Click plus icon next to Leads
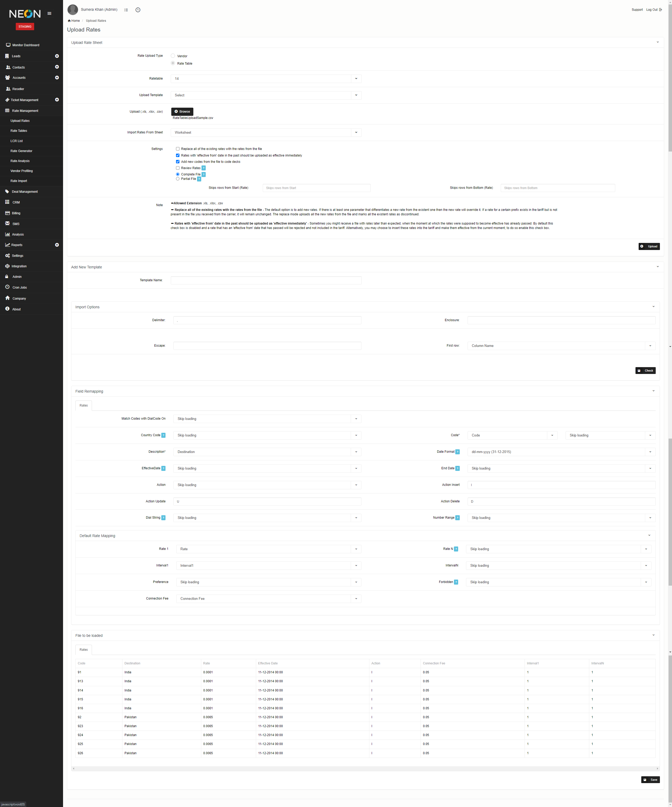The width and height of the screenshot is (672, 807). pyautogui.click(x=57, y=56)
